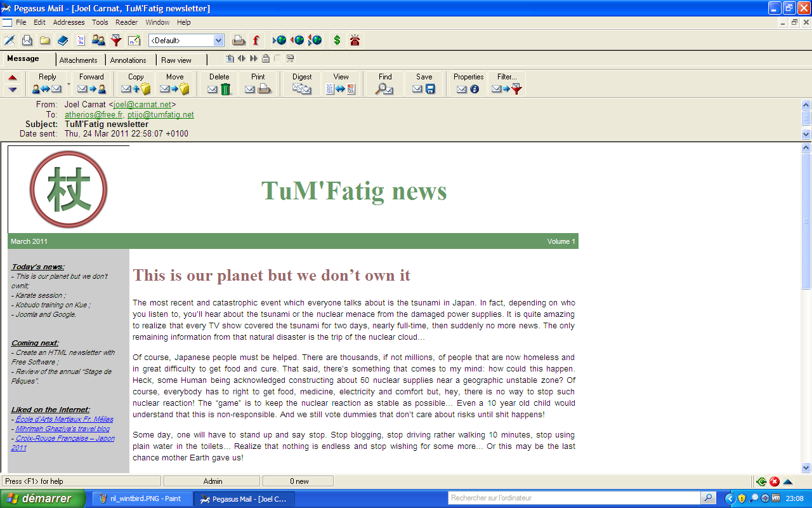
Task: Click the Copy to folder button
Action: pyautogui.click(x=136, y=83)
